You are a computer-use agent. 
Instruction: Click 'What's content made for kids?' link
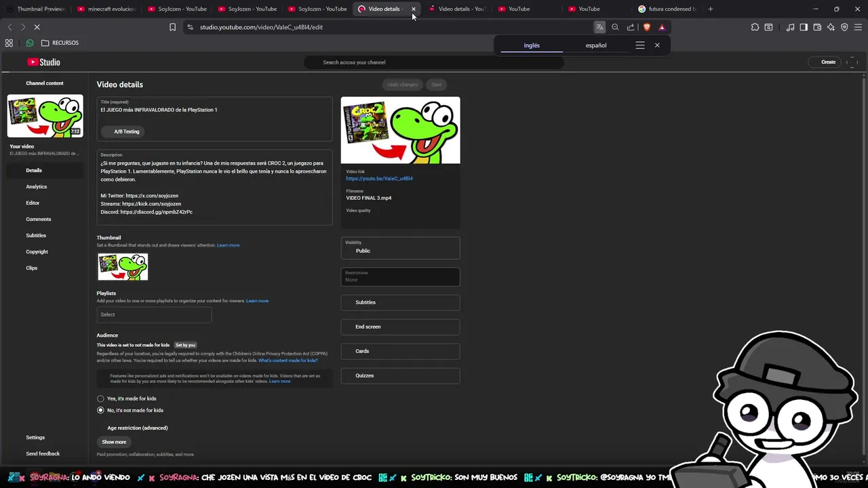tap(288, 361)
